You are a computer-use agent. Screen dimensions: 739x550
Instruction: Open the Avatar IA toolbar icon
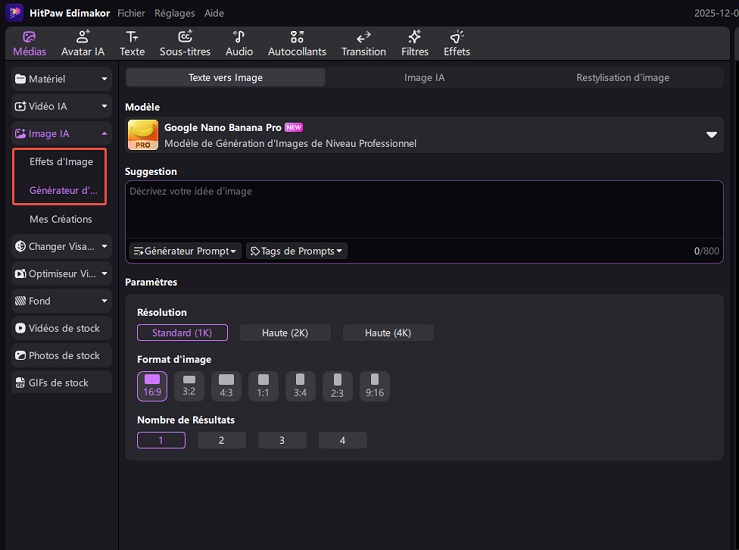pyautogui.click(x=83, y=37)
